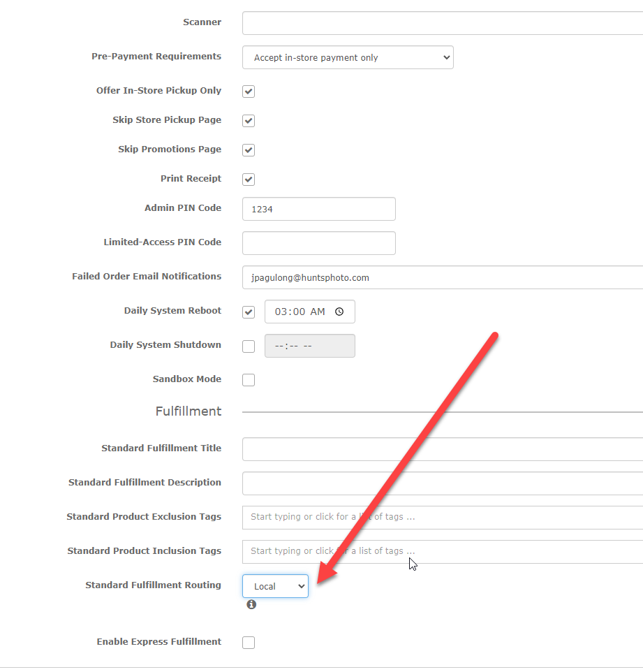This screenshot has width=643, height=672.
Task: Click the Standard Fulfillment Title field
Action: click(x=443, y=449)
